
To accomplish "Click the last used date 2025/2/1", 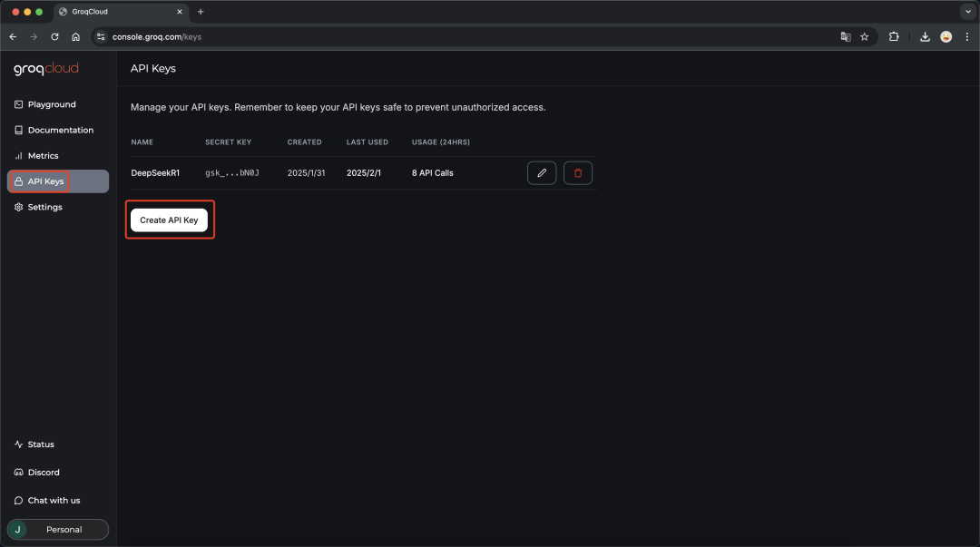I will [364, 173].
